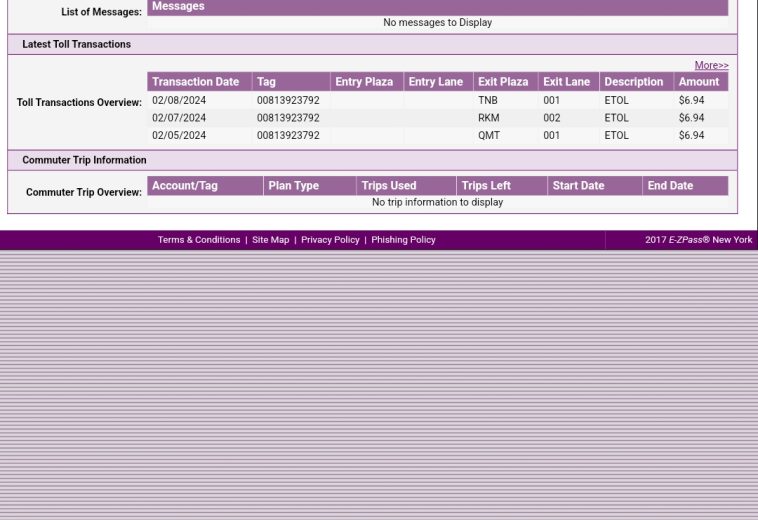
Task: Click the Amount column header
Action: coord(698,82)
